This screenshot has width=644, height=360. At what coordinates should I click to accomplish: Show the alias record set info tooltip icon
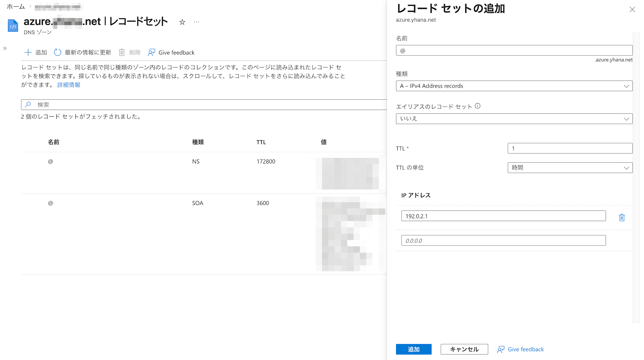pyautogui.click(x=478, y=106)
